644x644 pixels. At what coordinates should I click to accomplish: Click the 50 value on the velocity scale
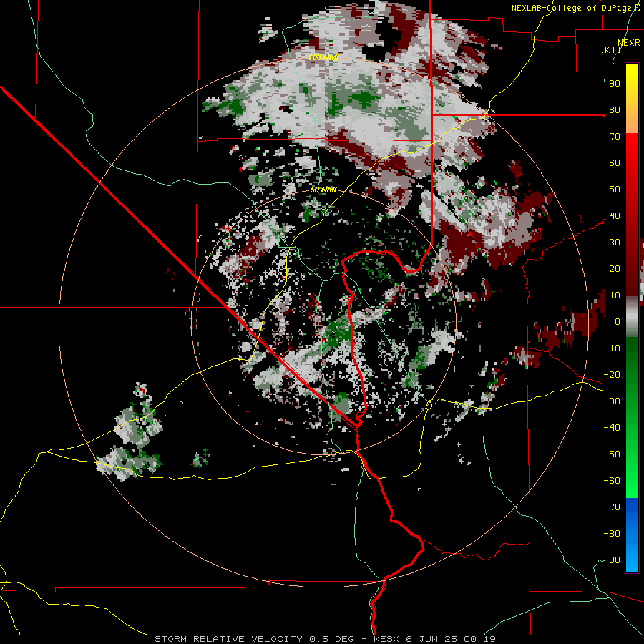[615, 190]
